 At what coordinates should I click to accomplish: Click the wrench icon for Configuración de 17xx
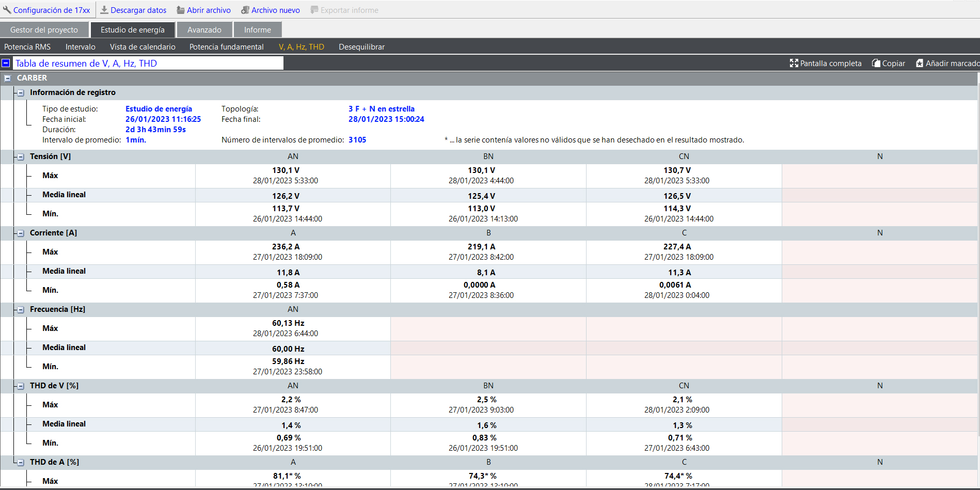7,10
